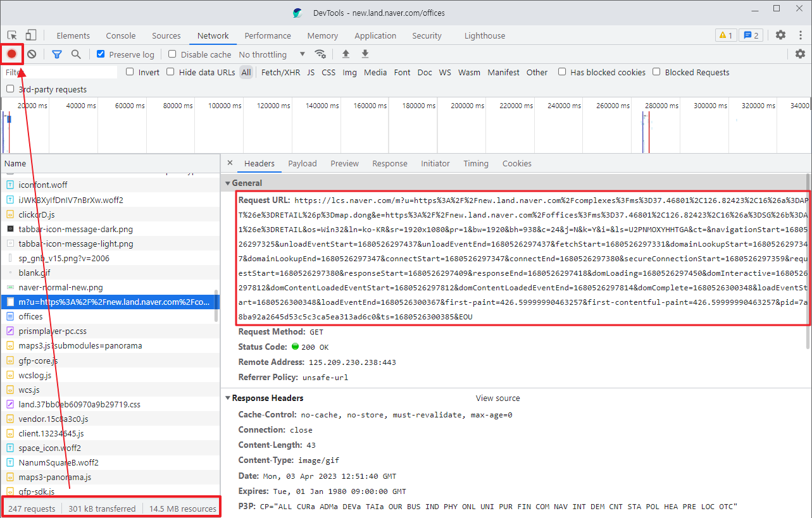Click the headers pane vertical scrollbar
Screen dimensions: 812x518
[809, 261]
